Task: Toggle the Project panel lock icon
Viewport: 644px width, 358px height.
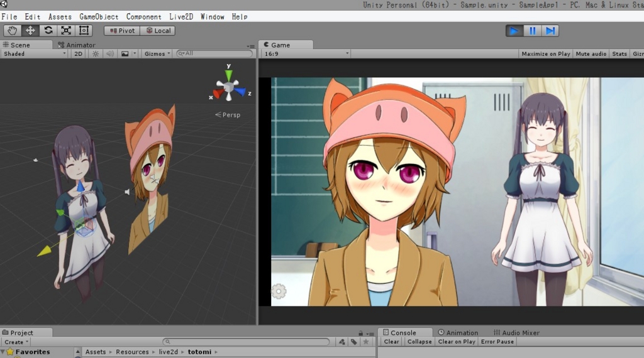Action: click(x=360, y=334)
